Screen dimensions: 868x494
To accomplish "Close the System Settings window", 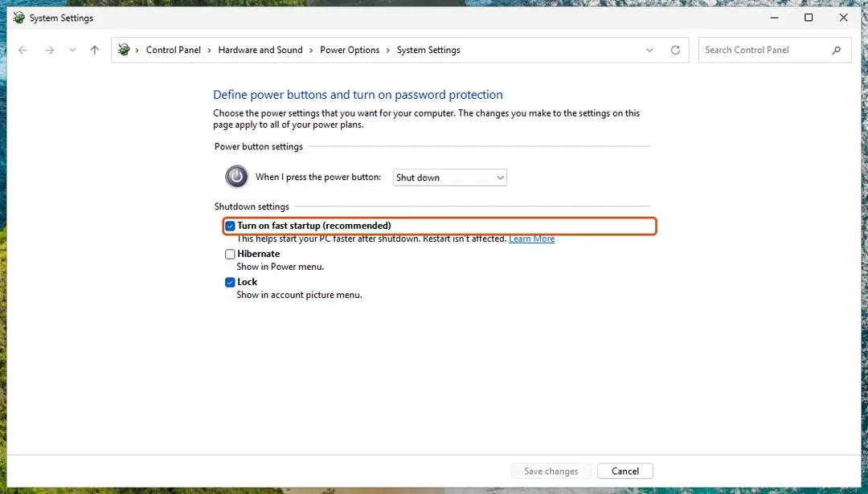I will point(843,18).
